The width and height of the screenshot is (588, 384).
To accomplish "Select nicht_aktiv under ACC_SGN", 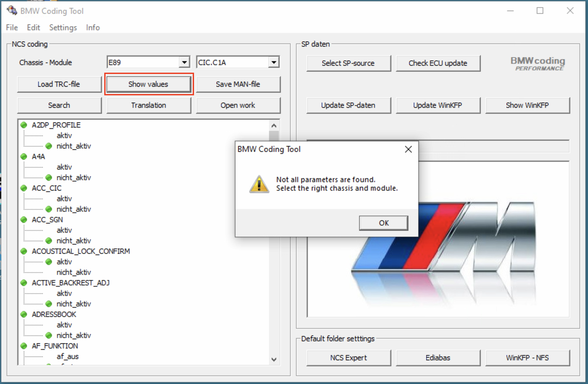I will point(74,241).
